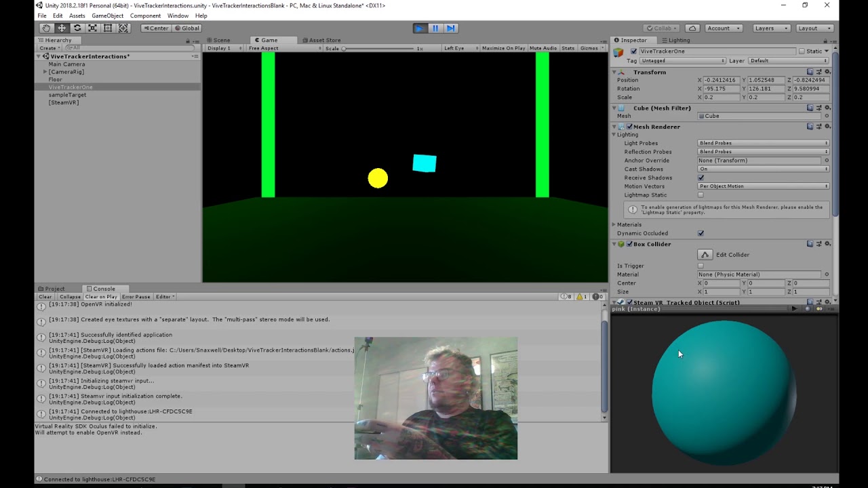Click the Anchor Override object picker
This screenshot has height=488, width=868.
point(827,161)
